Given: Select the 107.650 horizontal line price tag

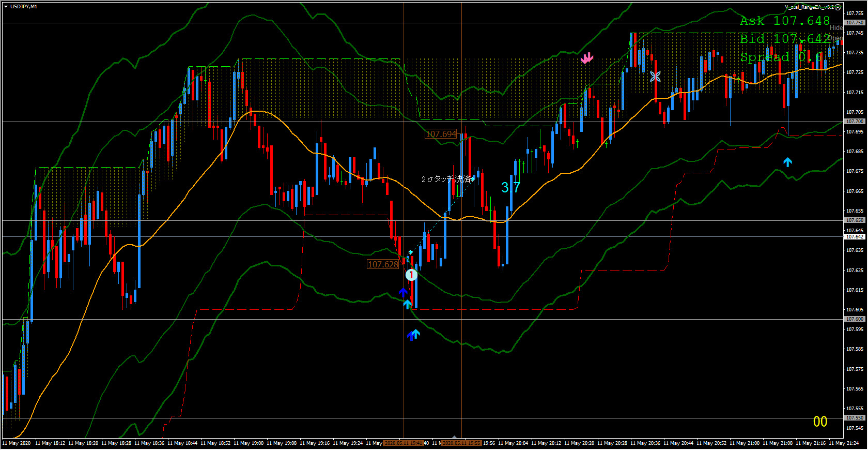Looking at the screenshot, I should 855,220.
